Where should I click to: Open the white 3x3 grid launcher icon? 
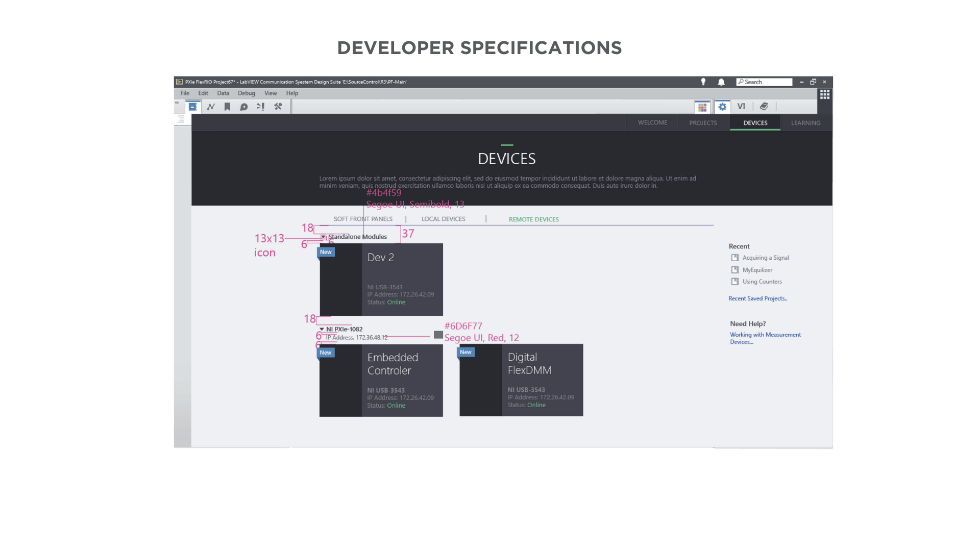point(824,94)
